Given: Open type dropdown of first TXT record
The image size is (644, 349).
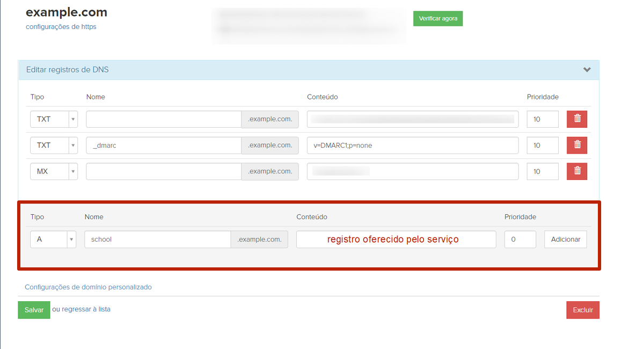Looking at the screenshot, I should (54, 119).
